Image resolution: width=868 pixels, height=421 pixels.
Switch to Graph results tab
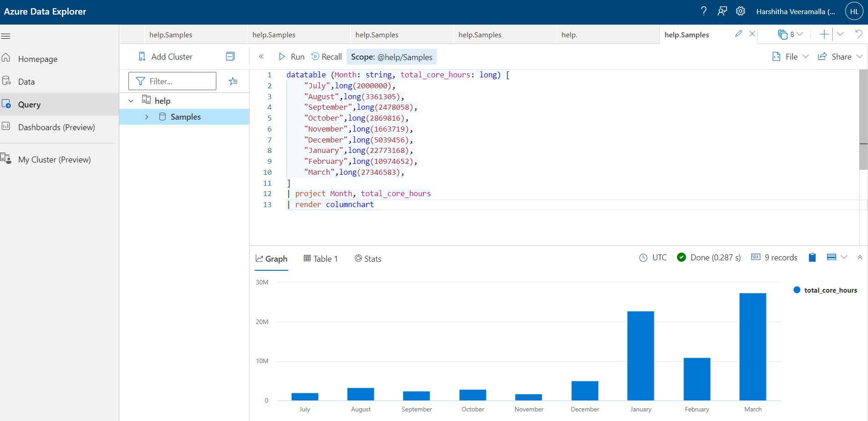pos(271,259)
